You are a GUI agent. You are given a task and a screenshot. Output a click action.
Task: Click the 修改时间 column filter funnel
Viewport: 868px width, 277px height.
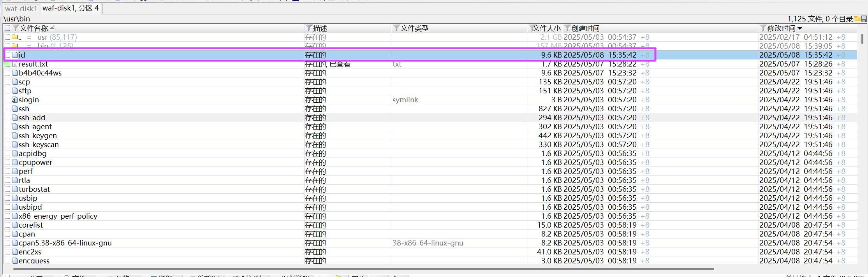pos(763,28)
